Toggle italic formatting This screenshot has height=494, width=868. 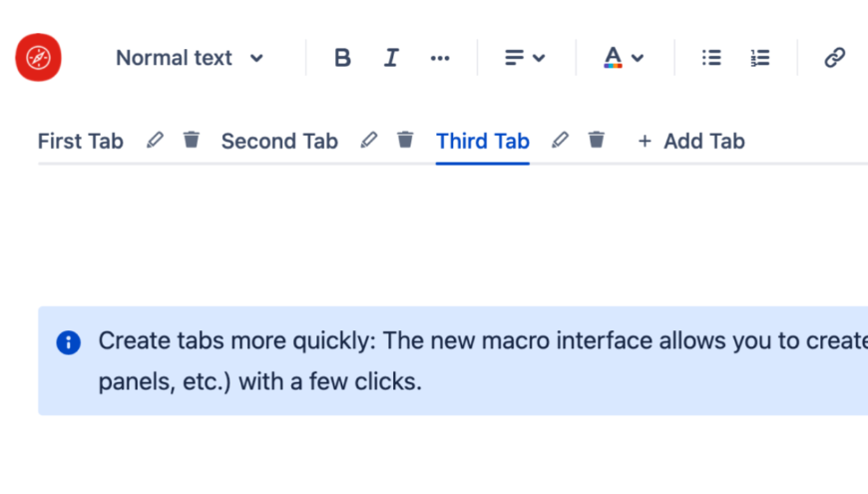391,58
